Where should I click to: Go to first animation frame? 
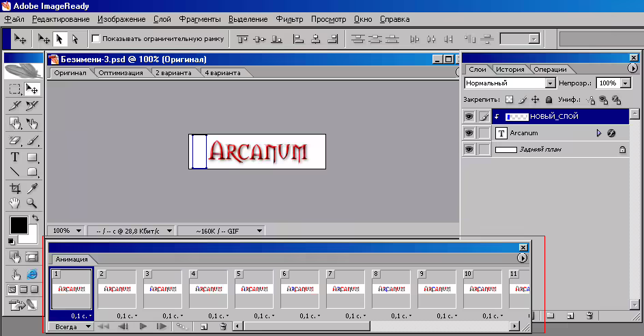tap(103, 326)
